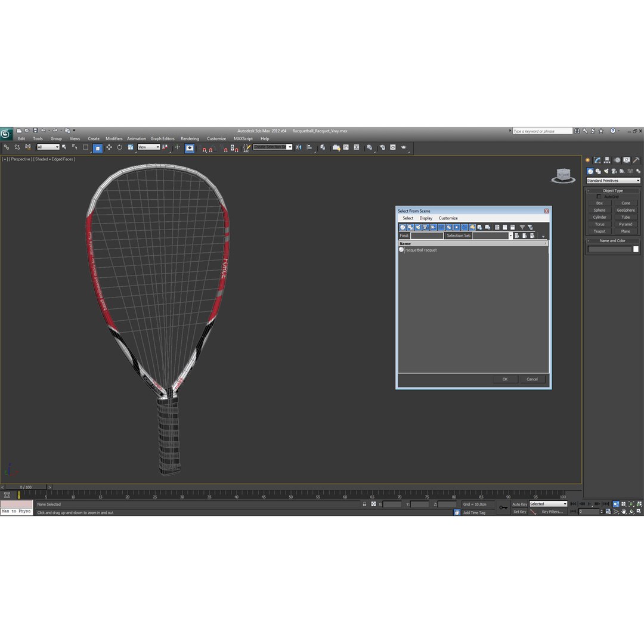Click the Bind to Space Warp tool
This screenshot has width=644, height=644.
tap(28, 147)
